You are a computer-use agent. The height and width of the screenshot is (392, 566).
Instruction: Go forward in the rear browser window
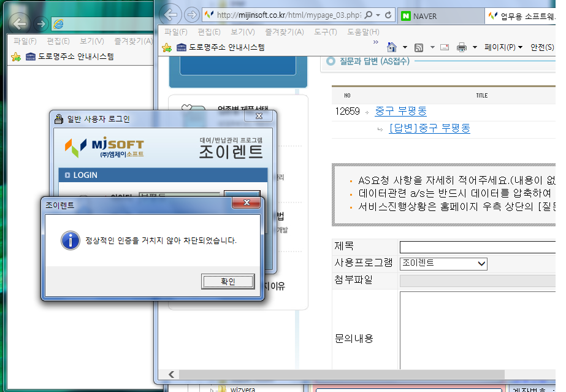tap(41, 24)
